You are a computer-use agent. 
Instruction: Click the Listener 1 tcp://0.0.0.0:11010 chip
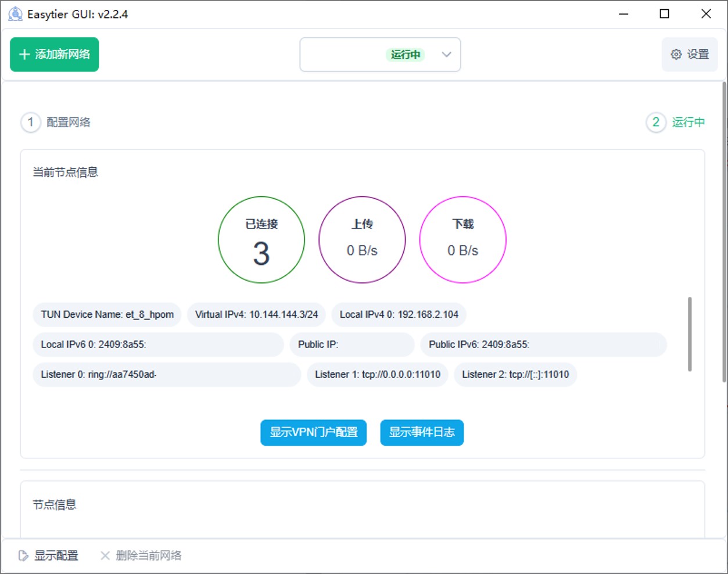pyautogui.click(x=378, y=375)
